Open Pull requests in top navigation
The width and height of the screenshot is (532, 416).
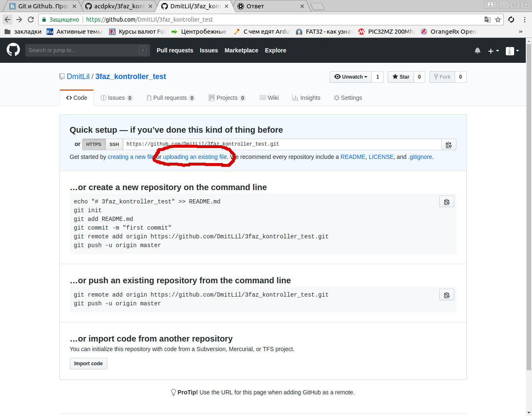coord(175,50)
